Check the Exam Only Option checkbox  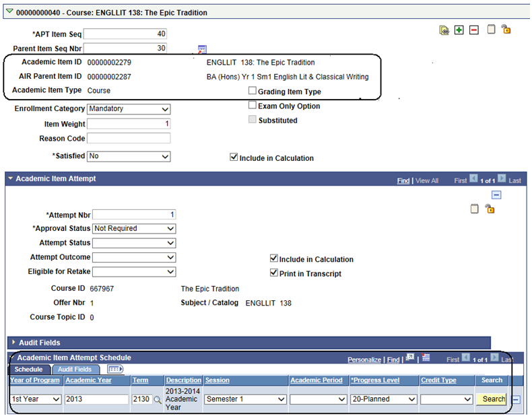[x=253, y=105]
